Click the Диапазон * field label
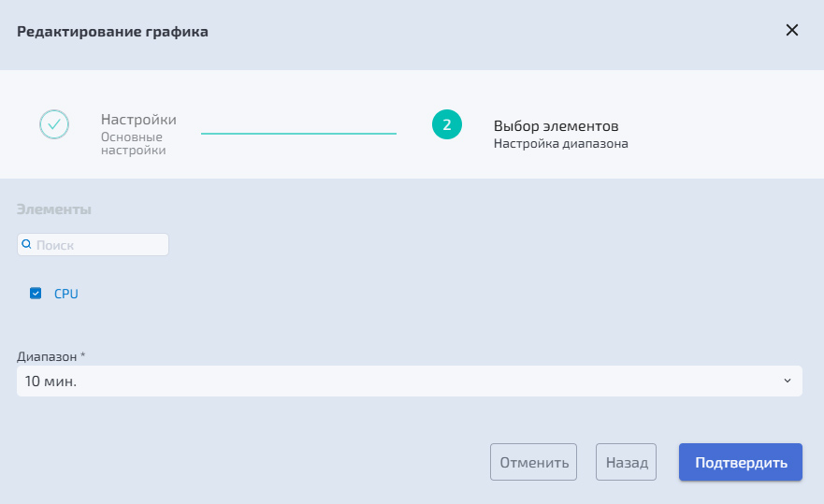Screen dimensions: 824x504 click(51, 356)
